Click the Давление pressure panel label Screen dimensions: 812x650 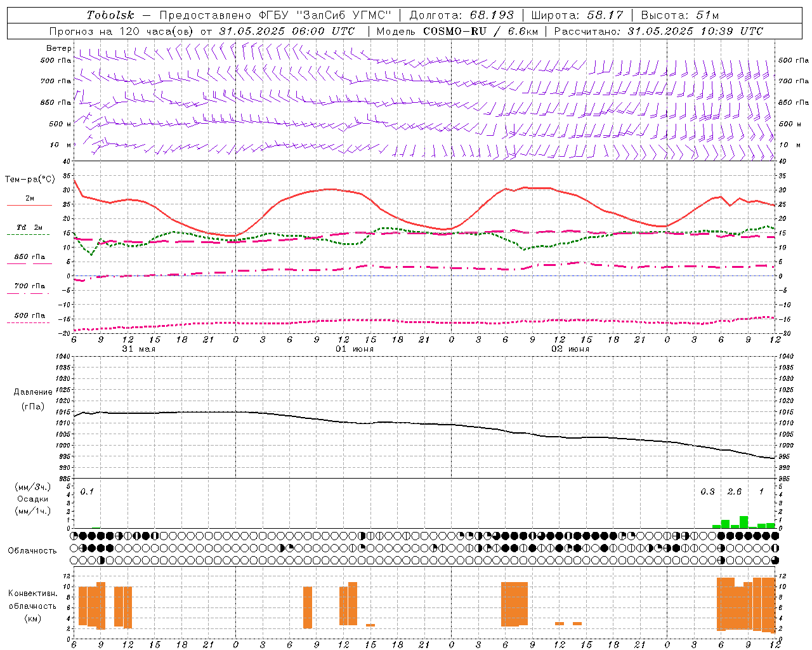[x=33, y=392]
